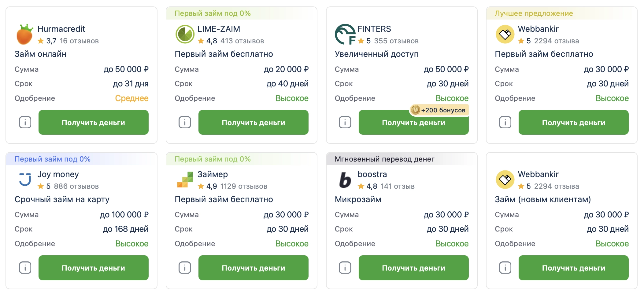Click the FINTERS logo icon
The image size is (644, 295).
pyautogui.click(x=345, y=34)
